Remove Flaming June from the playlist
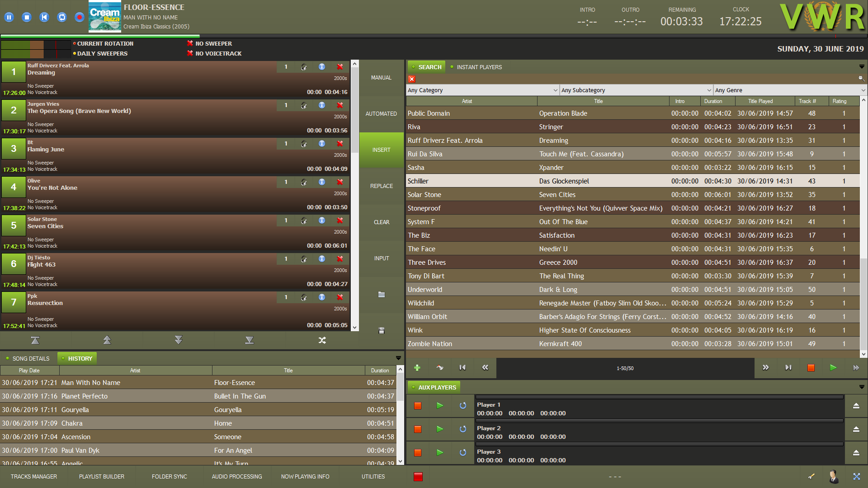 coord(340,144)
